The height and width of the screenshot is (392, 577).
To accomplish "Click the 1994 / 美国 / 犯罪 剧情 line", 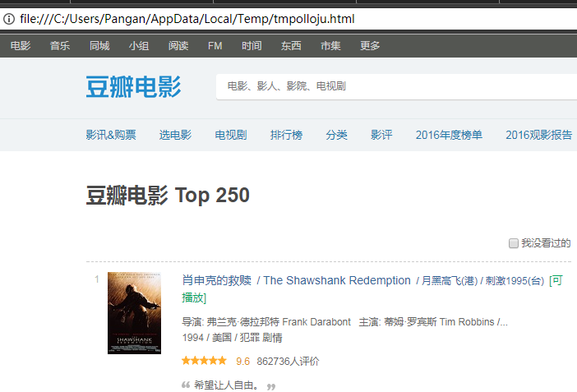I will [x=233, y=338].
